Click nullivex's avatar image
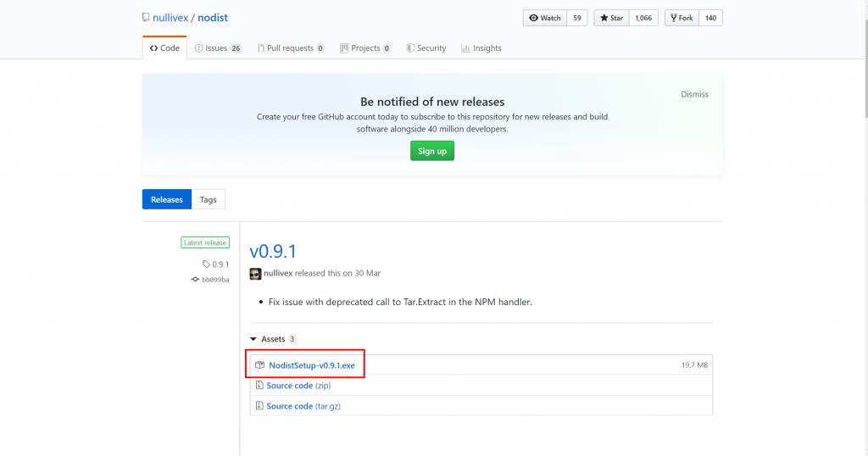The height and width of the screenshot is (456, 868). 255,274
